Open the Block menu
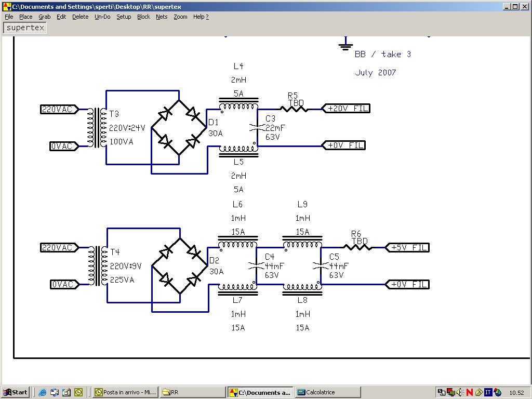This screenshot has height=399, width=532. (143, 17)
